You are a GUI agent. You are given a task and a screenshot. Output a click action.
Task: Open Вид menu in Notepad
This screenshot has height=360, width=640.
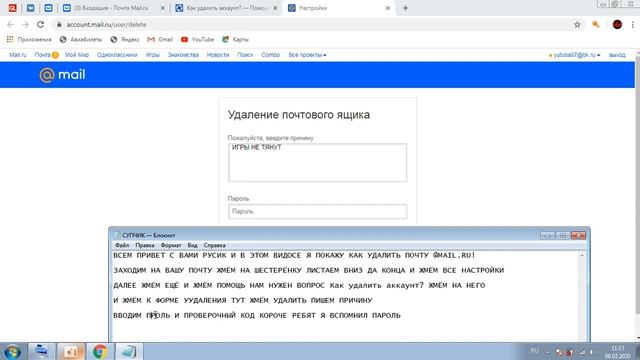[x=192, y=245]
